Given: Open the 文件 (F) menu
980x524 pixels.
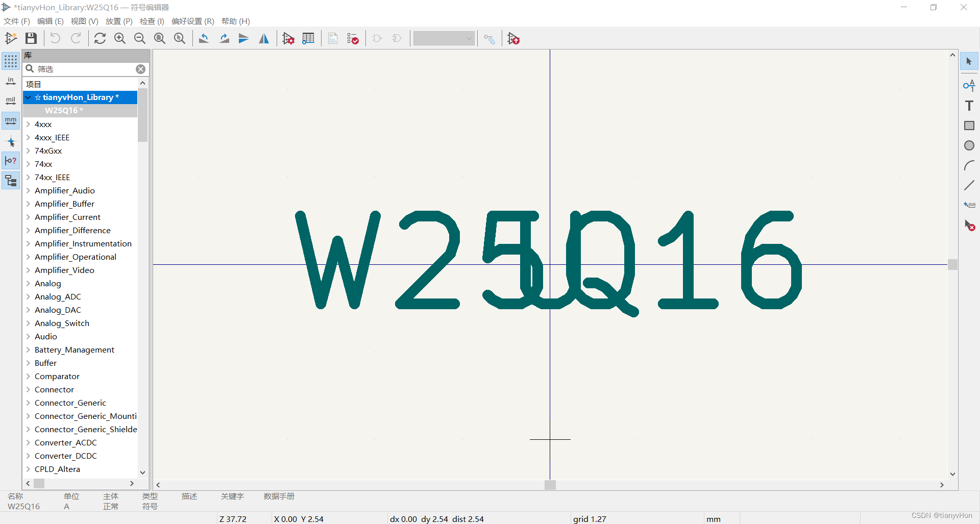Looking at the screenshot, I should [x=17, y=21].
